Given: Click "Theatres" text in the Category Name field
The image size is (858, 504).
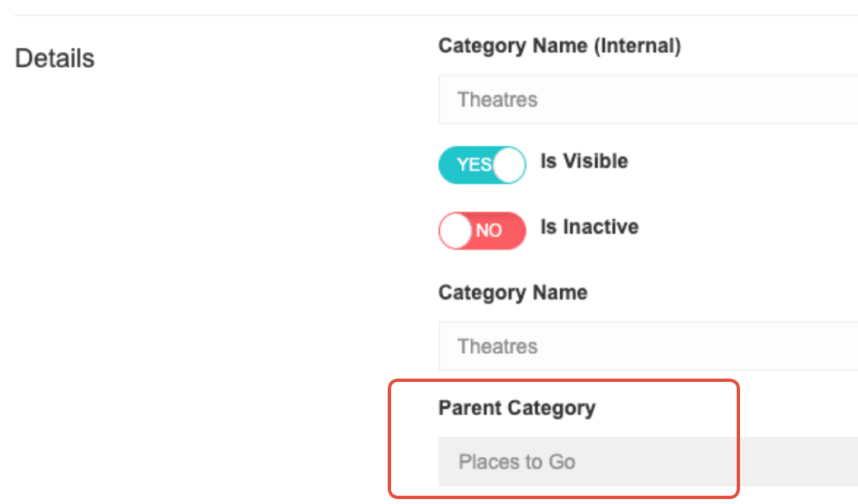Looking at the screenshot, I should 497,346.
